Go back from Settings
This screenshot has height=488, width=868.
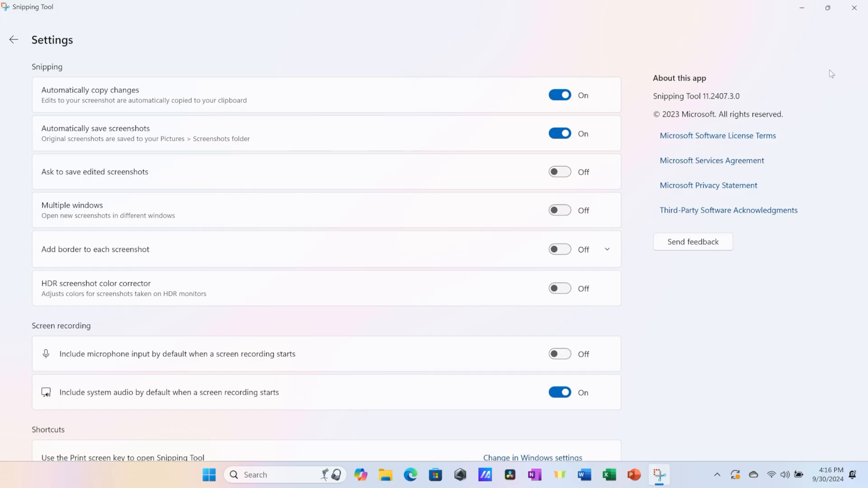[x=14, y=39]
